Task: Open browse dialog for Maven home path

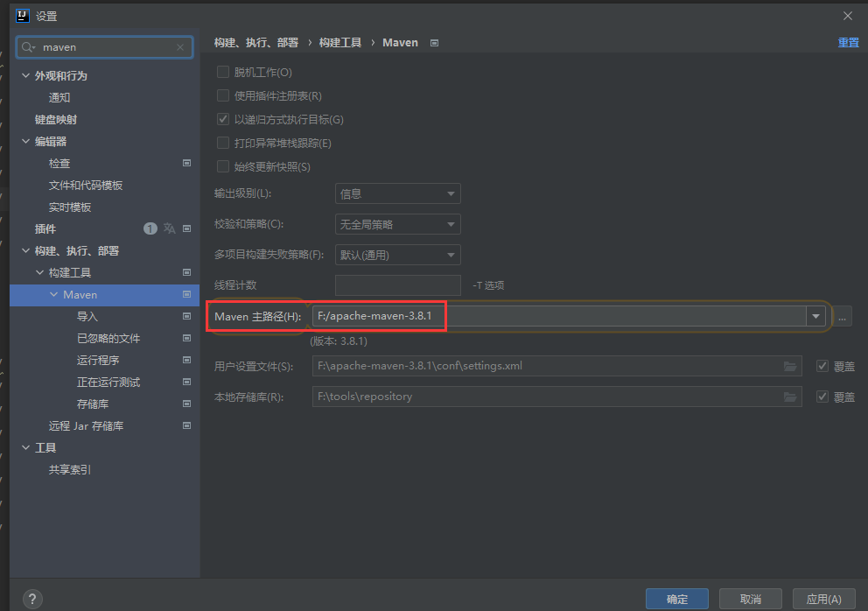Action: tap(842, 317)
